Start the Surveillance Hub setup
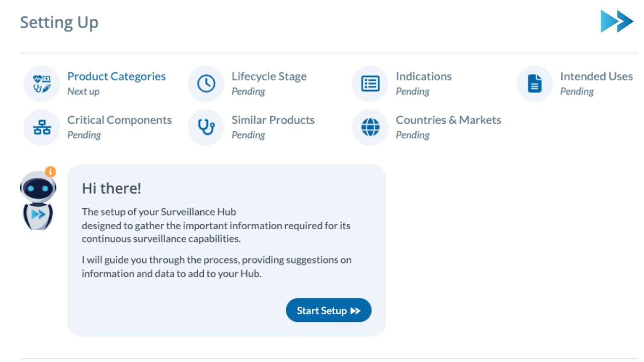Image resolution: width=644 pixels, height=362 pixels. [x=329, y=311]
